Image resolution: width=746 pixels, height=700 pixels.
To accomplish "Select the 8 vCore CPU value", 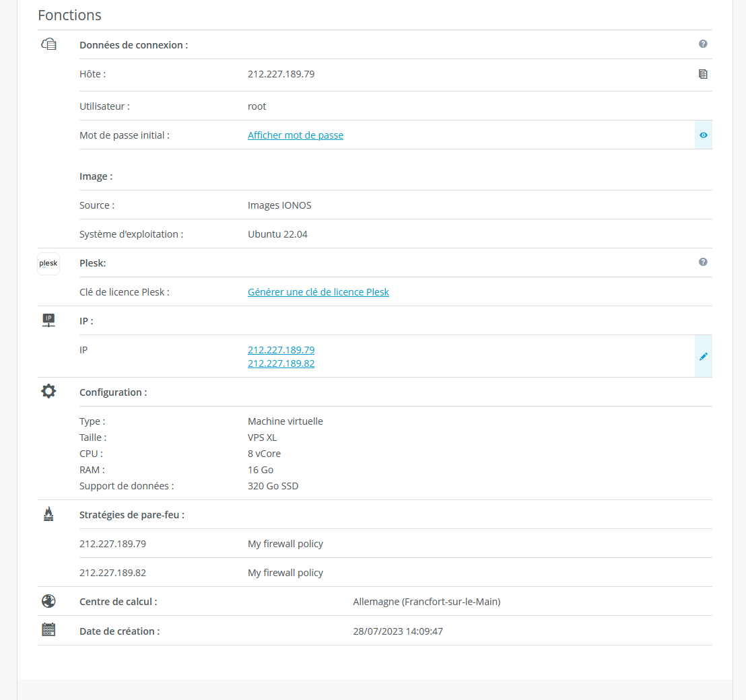I will coord(264,454).
